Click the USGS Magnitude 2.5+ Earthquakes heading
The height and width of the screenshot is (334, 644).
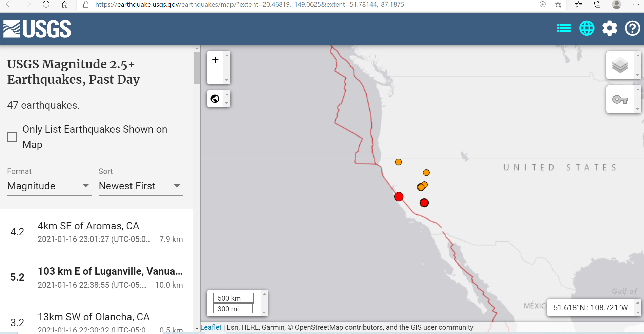(x=74, y=71)
